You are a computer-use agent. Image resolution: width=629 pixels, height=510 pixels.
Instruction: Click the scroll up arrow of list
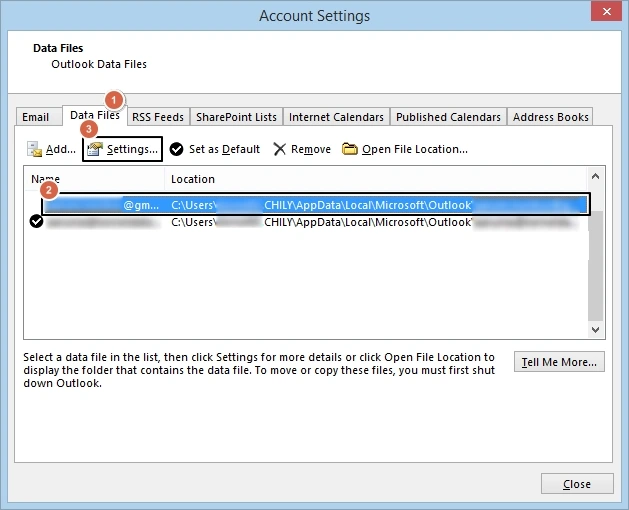pyautogui.click(x=596, y=176)
